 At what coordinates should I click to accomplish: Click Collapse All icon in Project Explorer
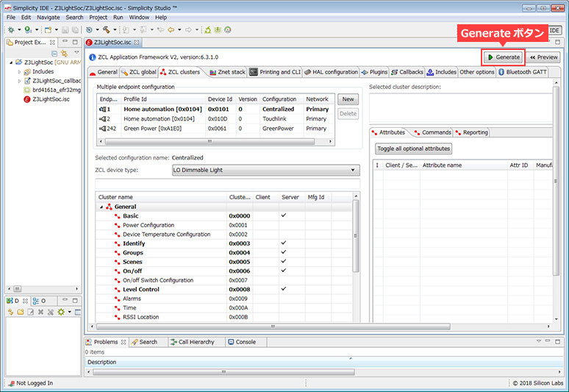pyautogui.click(x=54, y=54)
